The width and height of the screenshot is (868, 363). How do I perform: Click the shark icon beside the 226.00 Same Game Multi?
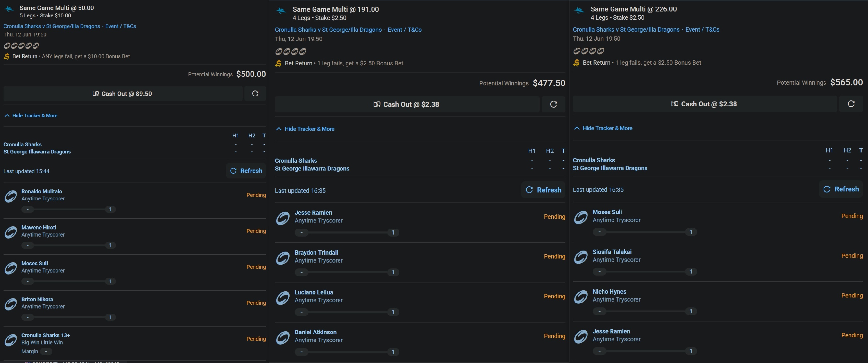(x=579, y=10)
